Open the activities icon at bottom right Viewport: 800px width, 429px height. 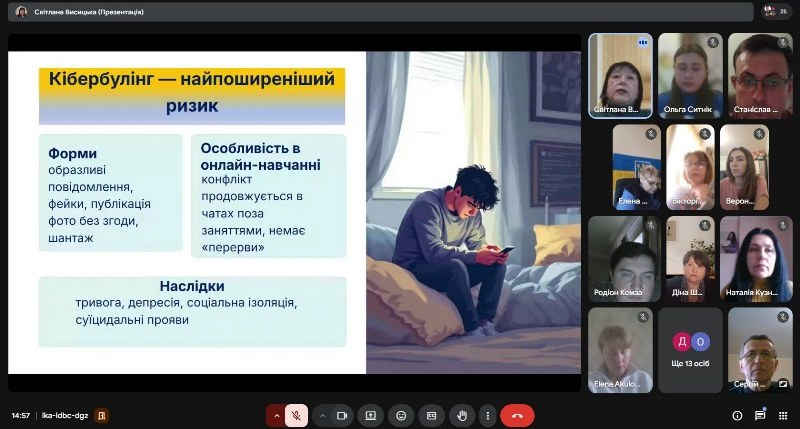(783, 415)
